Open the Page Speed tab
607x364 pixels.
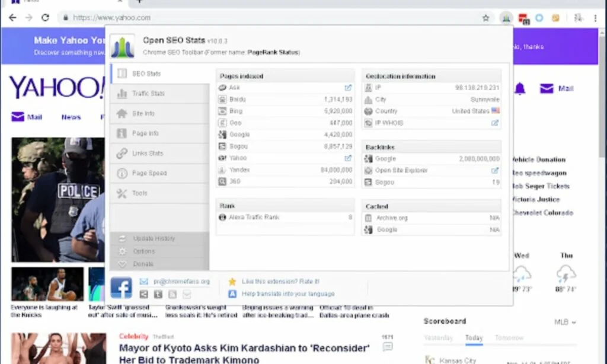149,173
